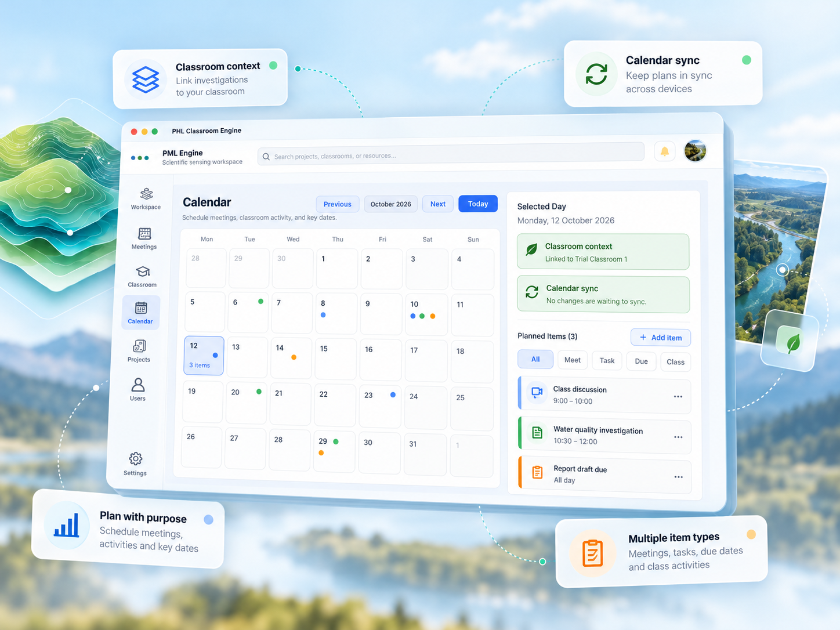This screenshot has width=840, height=630.
Task: Open the Water quality investigation item
Action: (x=604, y=436)
